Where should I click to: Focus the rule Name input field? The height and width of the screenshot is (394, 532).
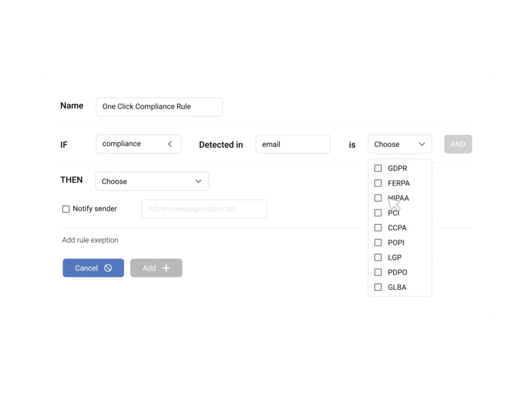(x=159, y=107)
